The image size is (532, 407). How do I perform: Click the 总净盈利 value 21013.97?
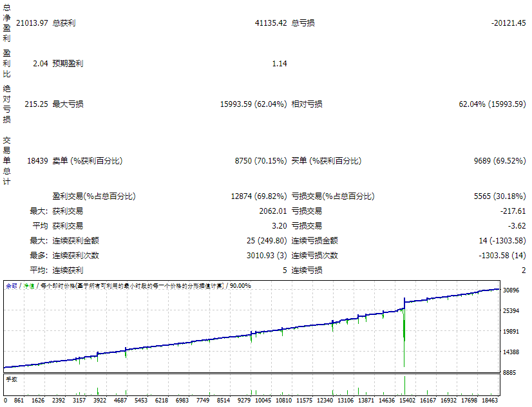pyautogui.click(x=32, y=23)
